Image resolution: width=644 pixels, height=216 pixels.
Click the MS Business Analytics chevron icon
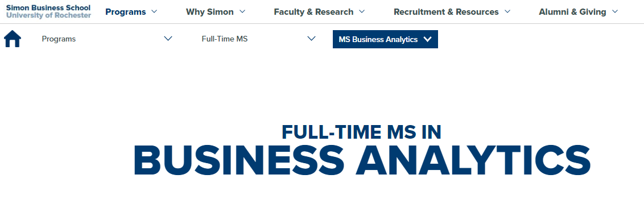pyautogui.click(x=428, y=39)
